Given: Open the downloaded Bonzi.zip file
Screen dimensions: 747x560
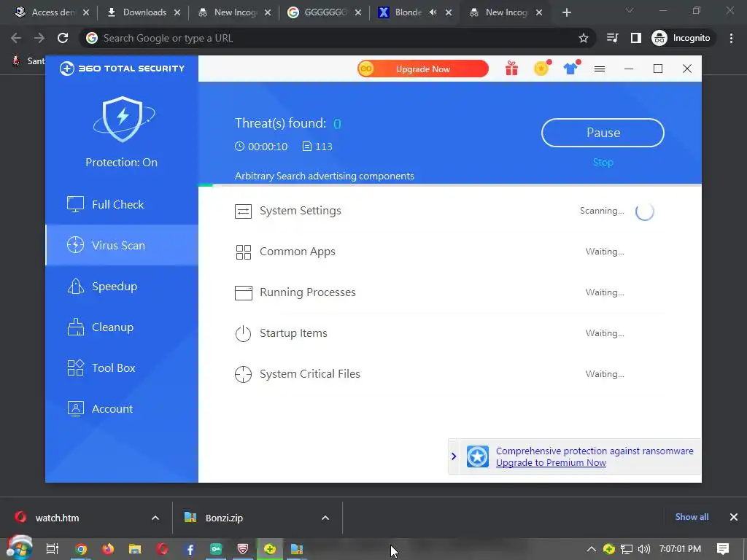Looking at the screenshot, I should tap(224, 518).
